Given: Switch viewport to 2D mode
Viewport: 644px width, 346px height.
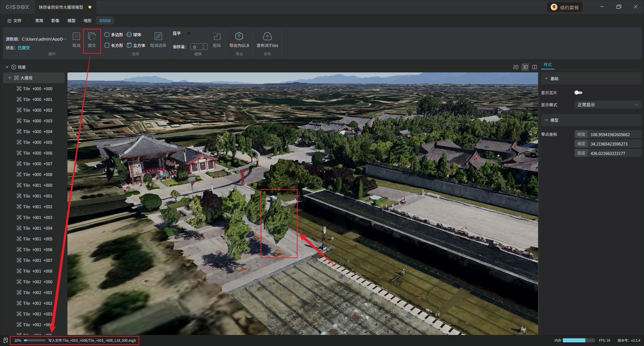Looking at the screenshot, I should tap(516, 67).
